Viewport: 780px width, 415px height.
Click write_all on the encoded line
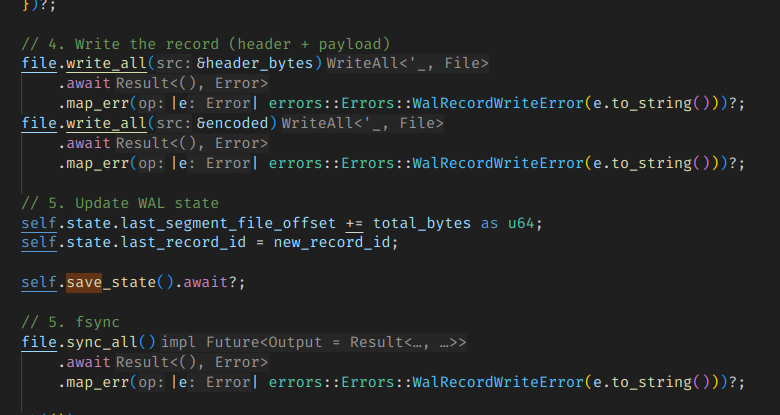coord(102,123)
